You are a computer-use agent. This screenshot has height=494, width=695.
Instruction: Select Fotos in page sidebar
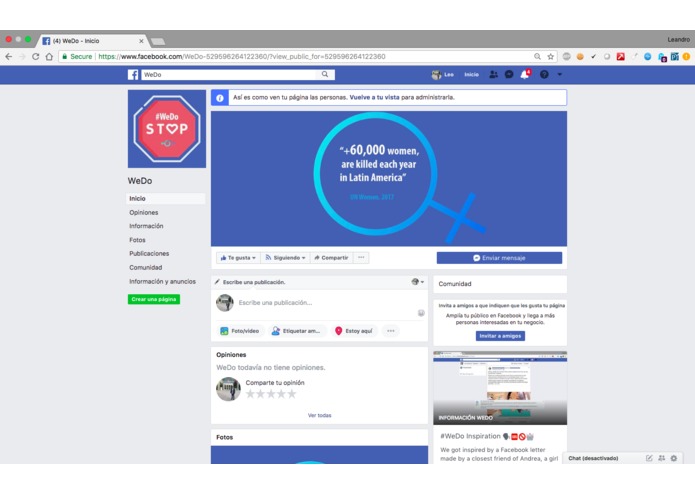point(137,240)
